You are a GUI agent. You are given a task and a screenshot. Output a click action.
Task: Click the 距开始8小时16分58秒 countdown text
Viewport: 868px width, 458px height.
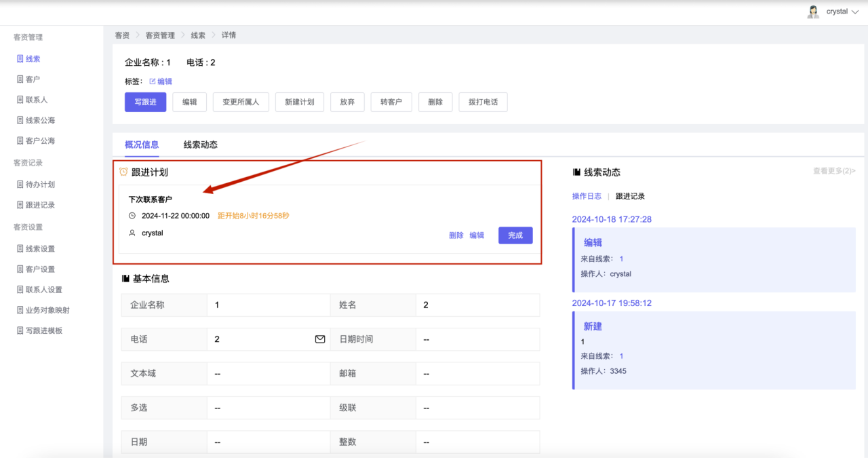(254, 216)
